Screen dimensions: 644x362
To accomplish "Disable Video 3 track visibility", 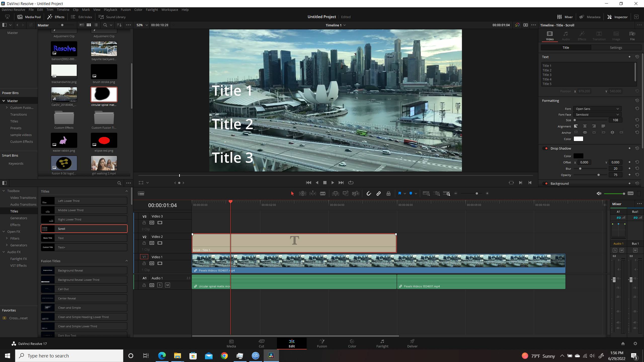I will (160, 223).
